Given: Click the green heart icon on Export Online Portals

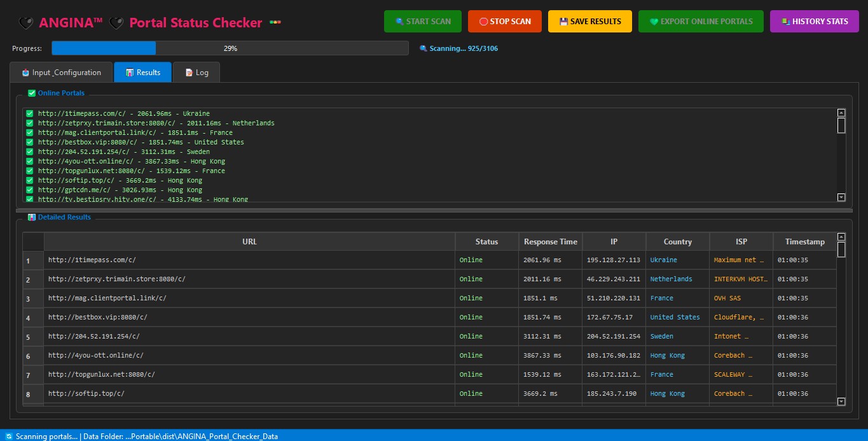Looking at the screenshot, I should [654, 22].
